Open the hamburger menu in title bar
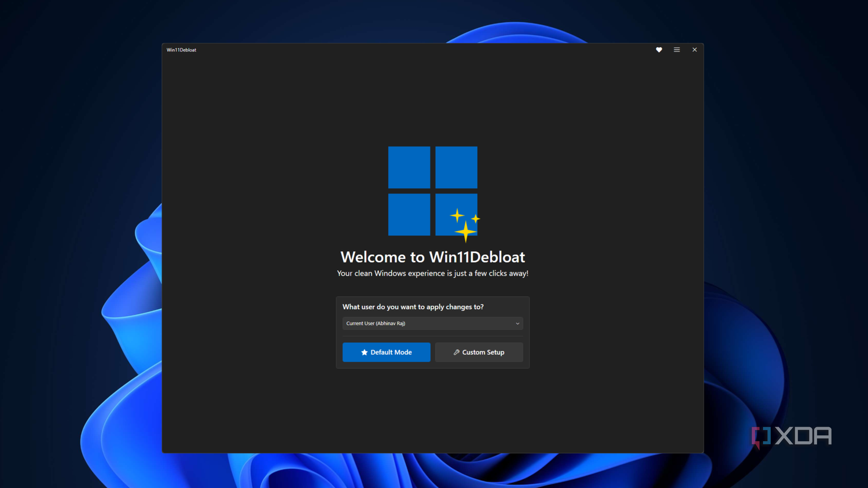 [676, 50]
